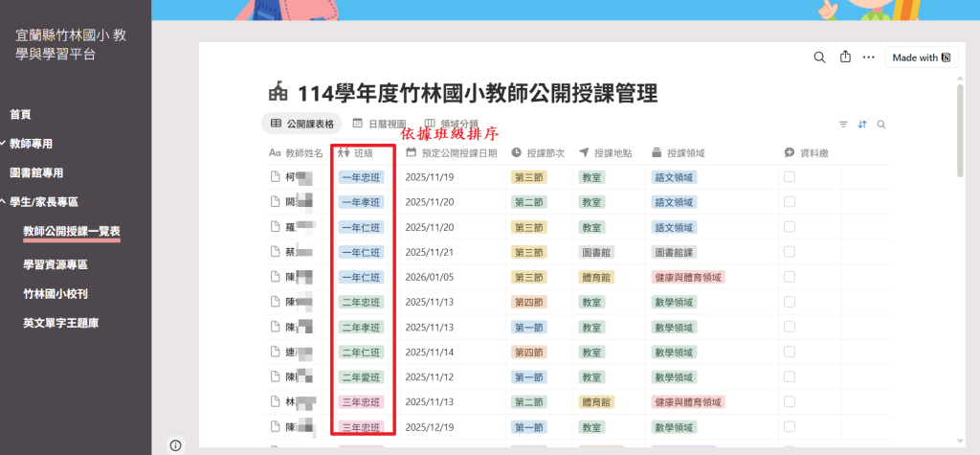Open the three-dots more options menu
Screen dimensions: 980x455
pos(868,57)
